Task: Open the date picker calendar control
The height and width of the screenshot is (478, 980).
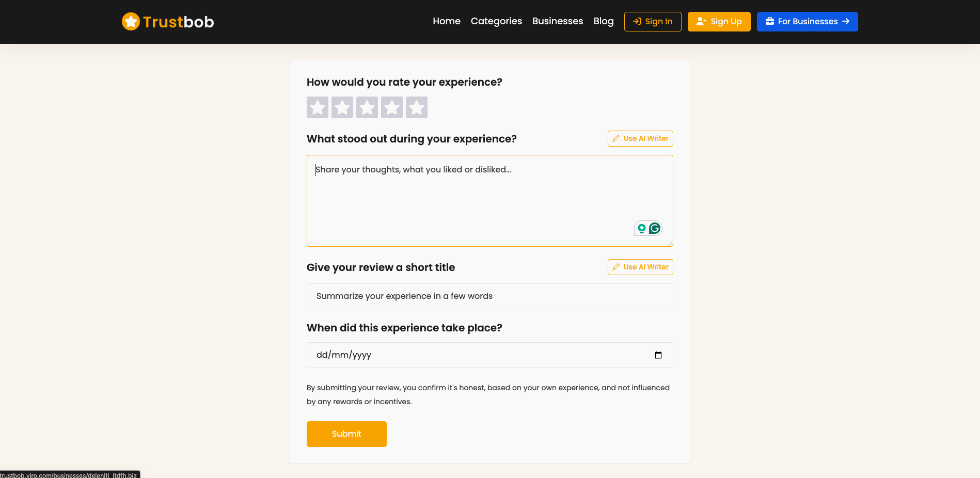Action: tap(658, 355)
